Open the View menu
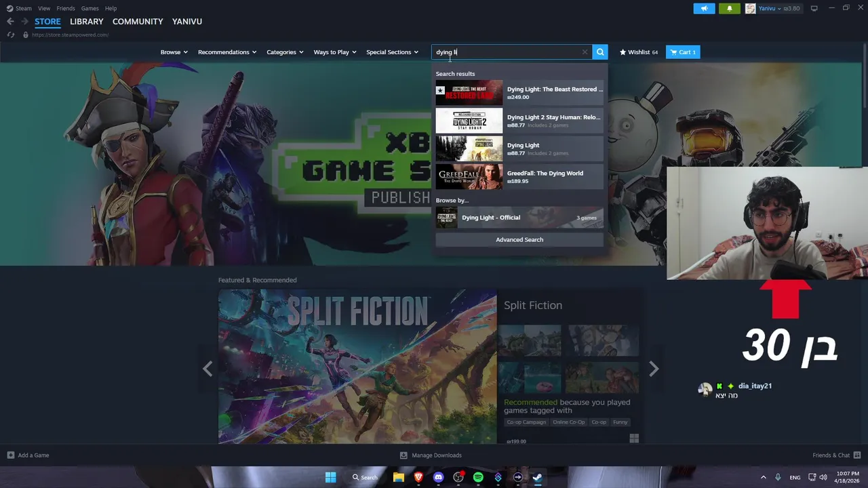868x488 pixels. coord(44,8)
